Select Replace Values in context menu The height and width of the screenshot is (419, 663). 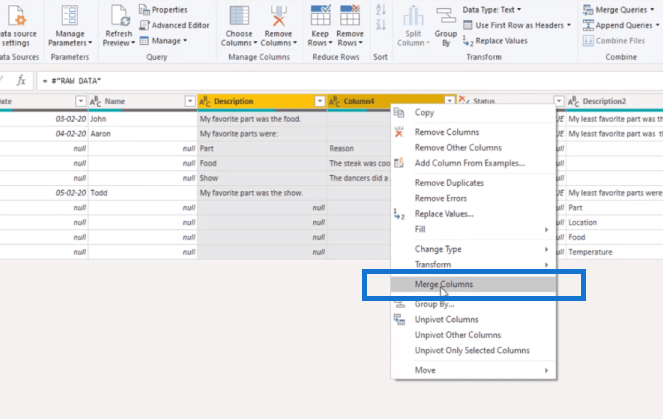[473, 214]
